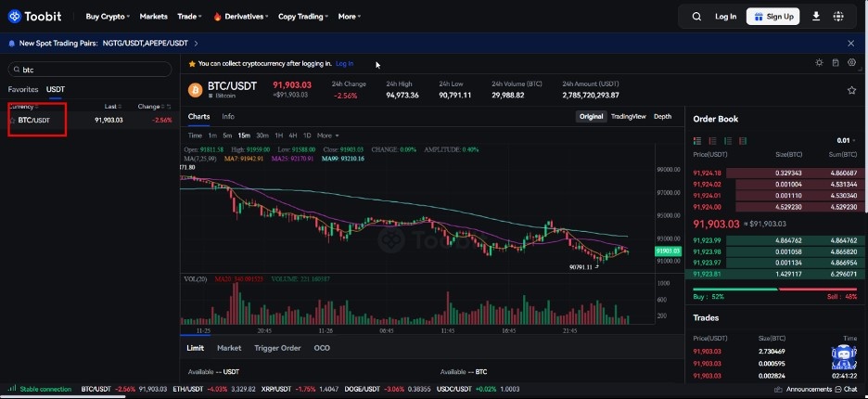This screenshot has width=868, height=399.
Task: Toggle light theme sun icon
Action: pyautogui.click(x=819, y=62)
